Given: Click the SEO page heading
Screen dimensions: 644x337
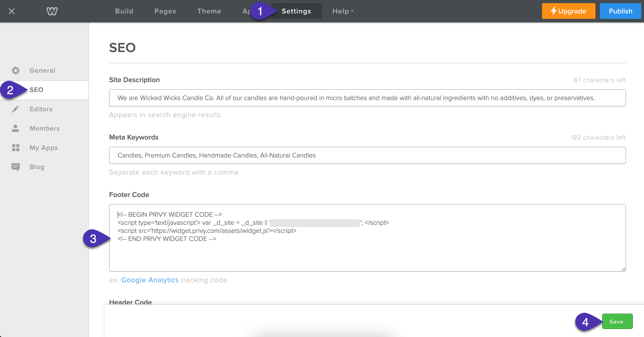Looking at the screenshot, I should 123,48.
